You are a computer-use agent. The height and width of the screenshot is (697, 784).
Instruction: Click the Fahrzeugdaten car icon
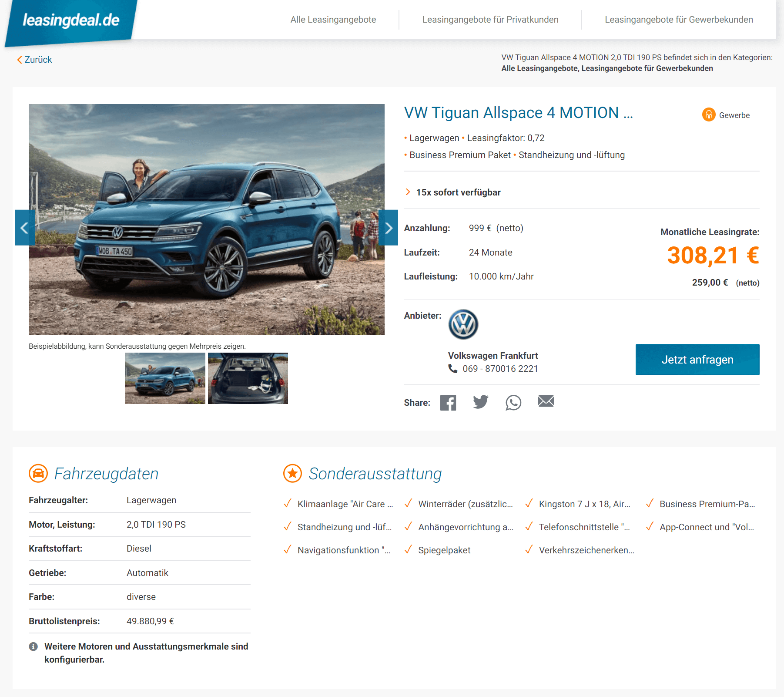coord(38,473)
